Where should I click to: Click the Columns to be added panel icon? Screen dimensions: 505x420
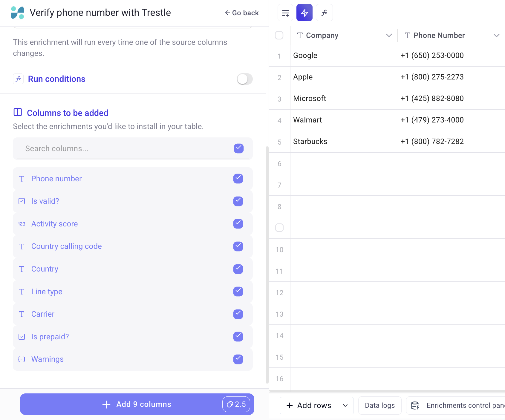coord(18,112)
